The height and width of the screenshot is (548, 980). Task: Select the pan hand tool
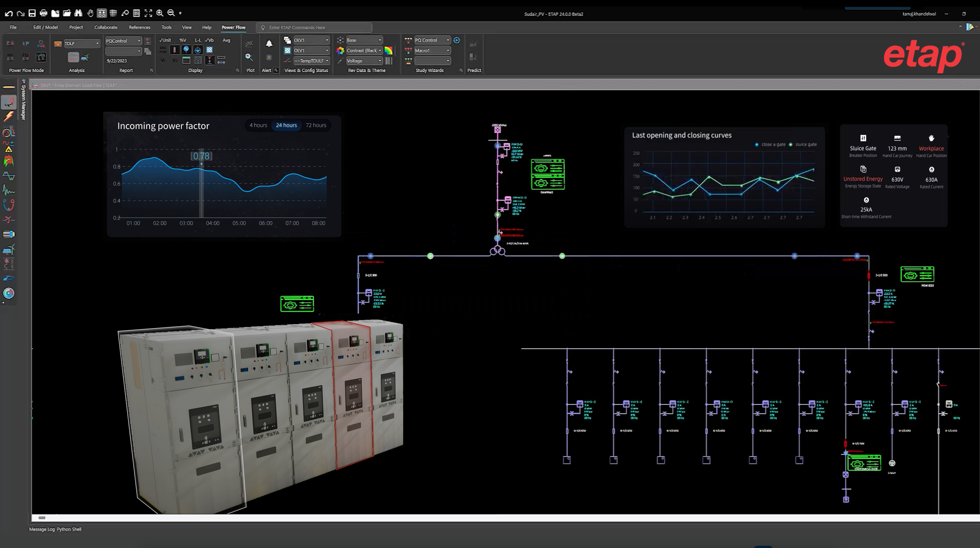90,13
